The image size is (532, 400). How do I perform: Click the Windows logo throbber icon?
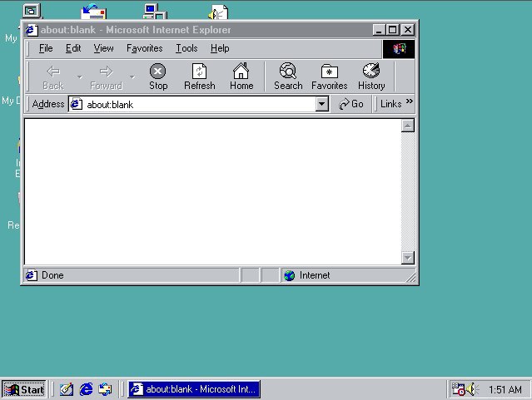[x=399, y=49]
